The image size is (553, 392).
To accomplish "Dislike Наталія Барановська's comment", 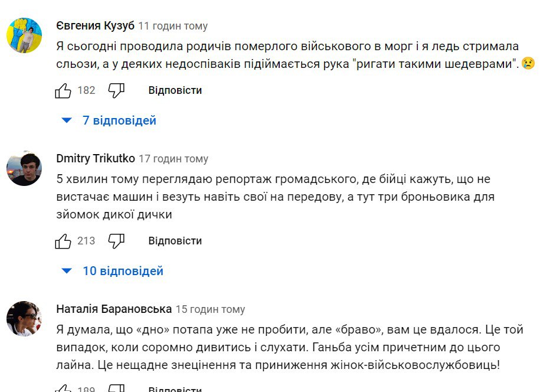I will point(116,388).
